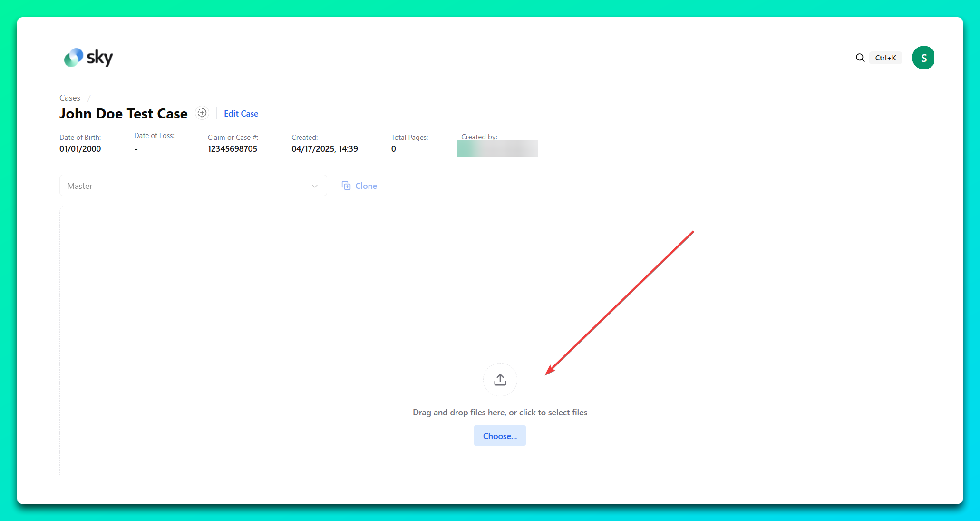
Task: Click the Clone text label
Action: point(366,186)
